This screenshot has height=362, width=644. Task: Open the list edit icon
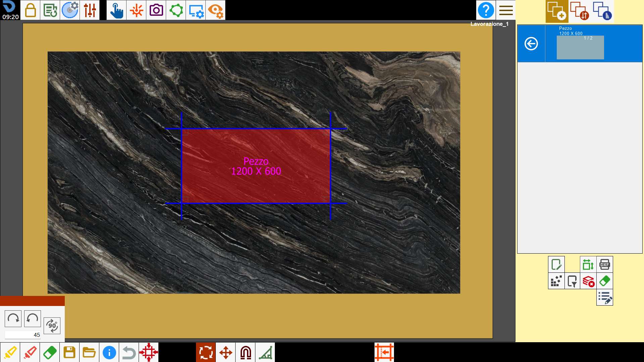[x=604, y=297]
